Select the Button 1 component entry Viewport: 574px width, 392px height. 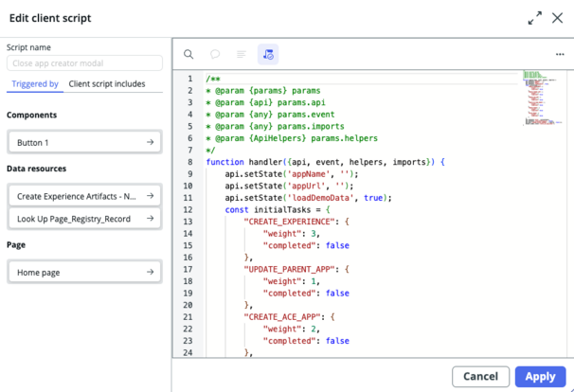[84, 142]
